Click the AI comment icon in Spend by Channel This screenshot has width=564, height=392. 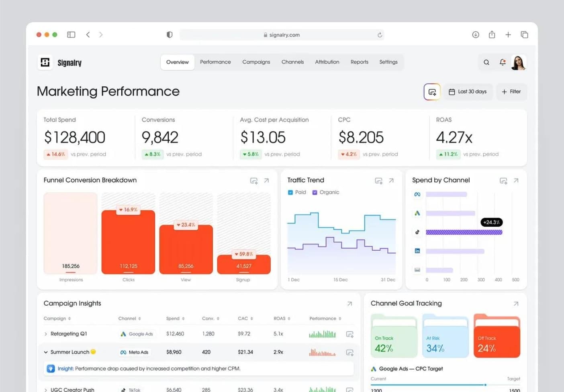[503, 181]
